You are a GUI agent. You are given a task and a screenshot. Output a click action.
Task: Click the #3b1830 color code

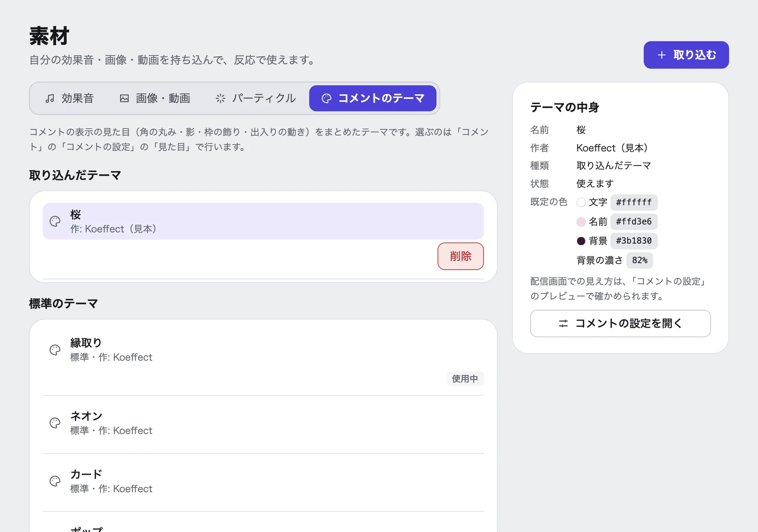634,241
